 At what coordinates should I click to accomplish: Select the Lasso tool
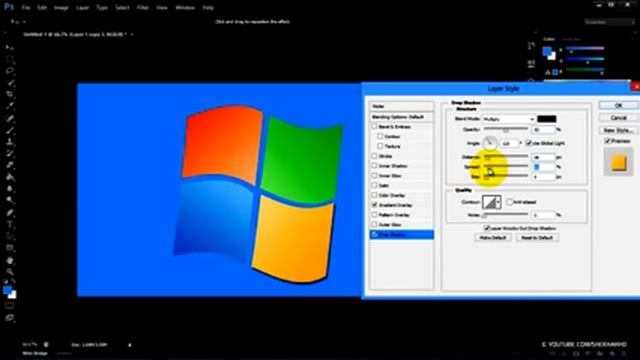9,71
